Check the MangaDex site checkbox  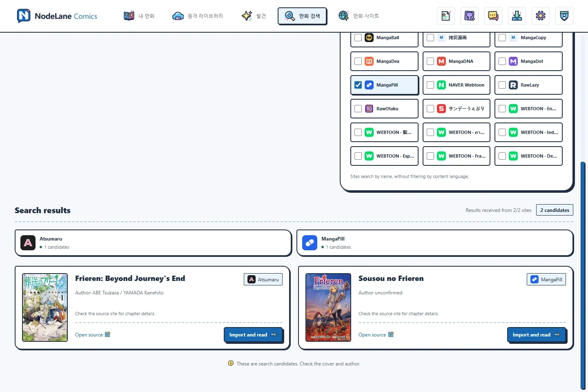pos(358,61)
